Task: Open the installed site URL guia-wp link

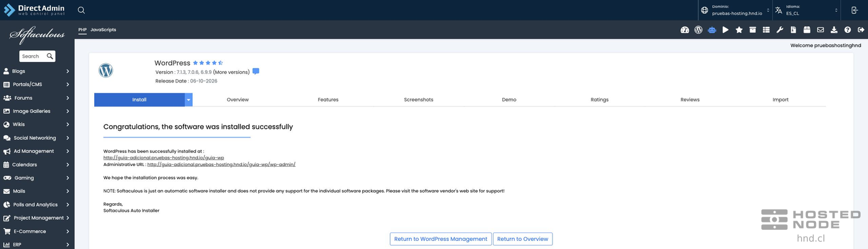Action: pos(164,158)
